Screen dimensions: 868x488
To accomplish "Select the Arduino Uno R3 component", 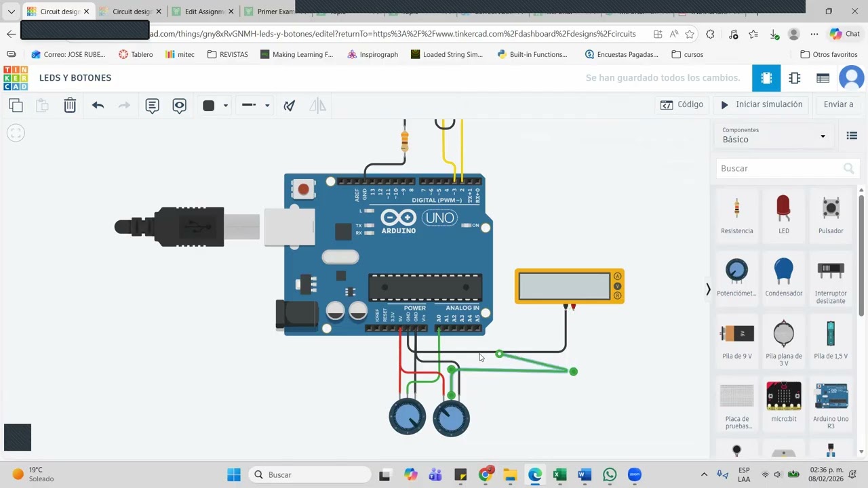I will (831, 405).
